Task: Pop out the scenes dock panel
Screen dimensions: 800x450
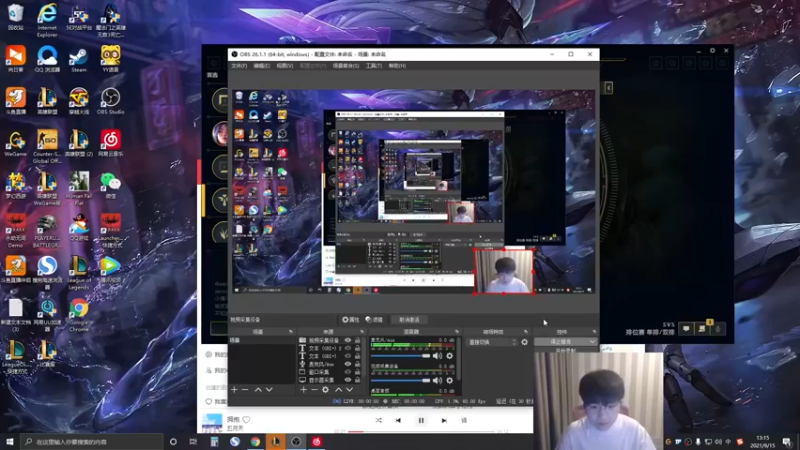Action: (x=291, y=332)
